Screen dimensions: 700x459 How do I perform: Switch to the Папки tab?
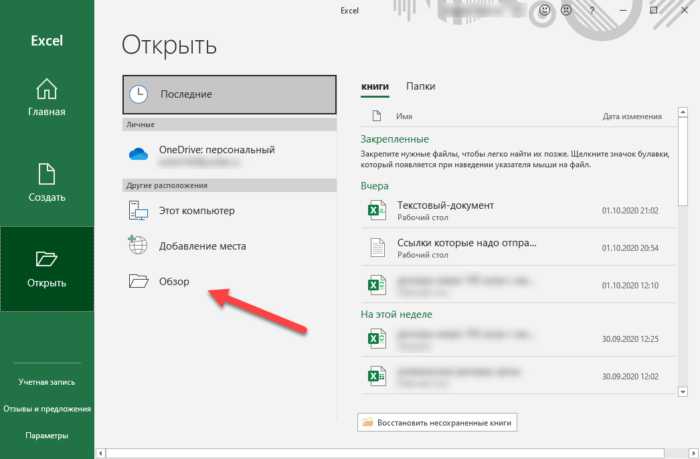tap(421, 86)
